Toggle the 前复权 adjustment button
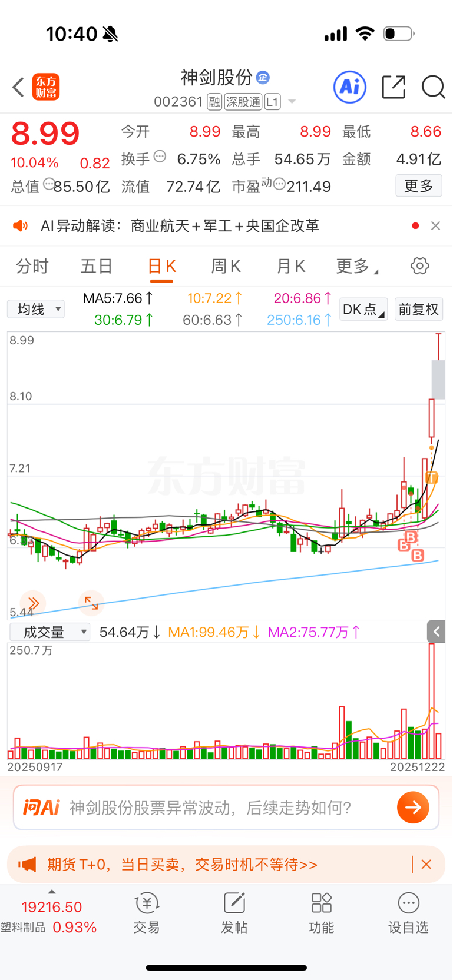 418,309
